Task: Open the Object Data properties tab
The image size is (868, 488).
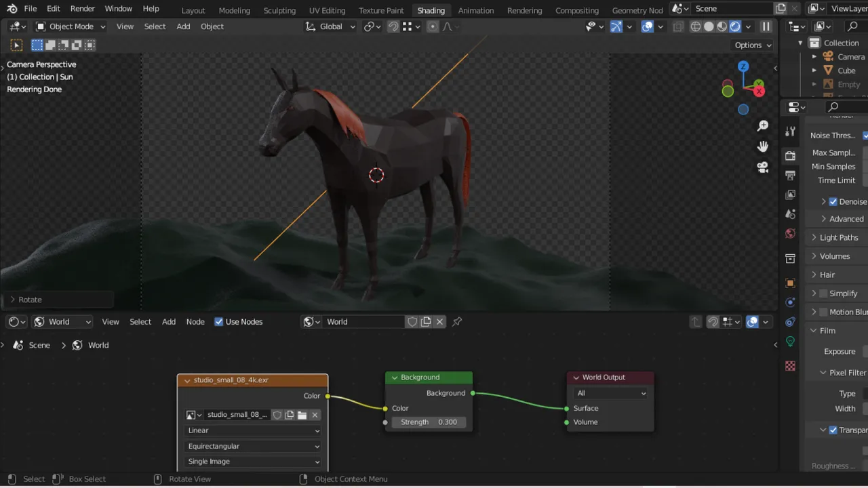Action: tap(790, 342)
